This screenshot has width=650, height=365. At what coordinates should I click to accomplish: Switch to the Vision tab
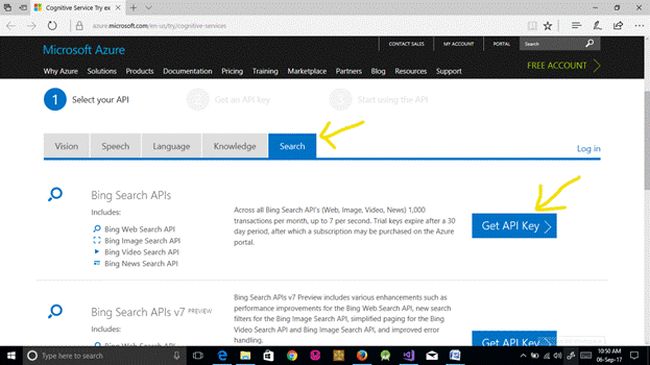(x=66, y=146)
